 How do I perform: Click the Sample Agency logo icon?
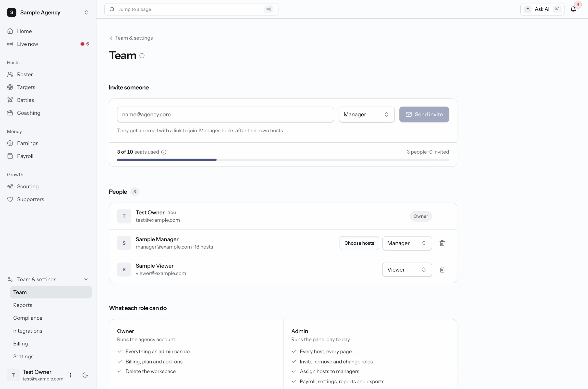click(12, 13)
